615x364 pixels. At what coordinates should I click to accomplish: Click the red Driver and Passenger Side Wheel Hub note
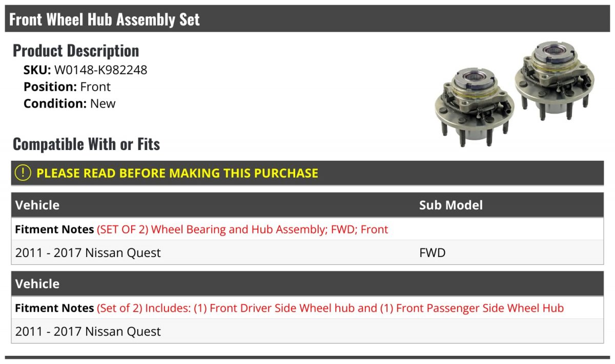(330, 308)
